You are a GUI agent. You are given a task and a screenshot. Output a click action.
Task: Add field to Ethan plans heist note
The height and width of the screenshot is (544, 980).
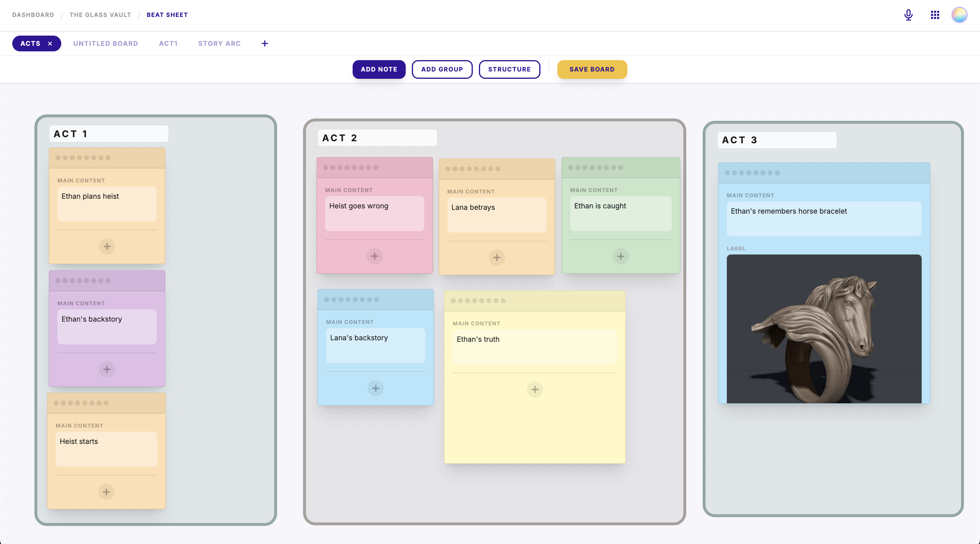coord(107,246)
